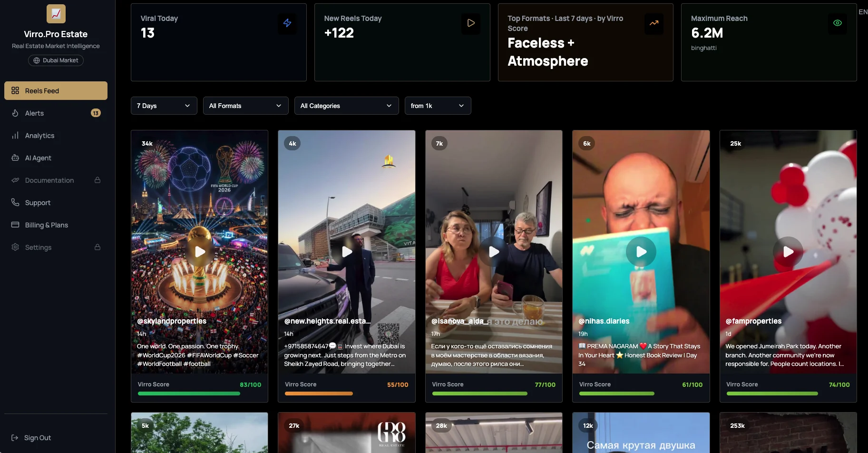
Task: Play the @famproperties Jumeirah Park reel
Action: tap(788, 252)
